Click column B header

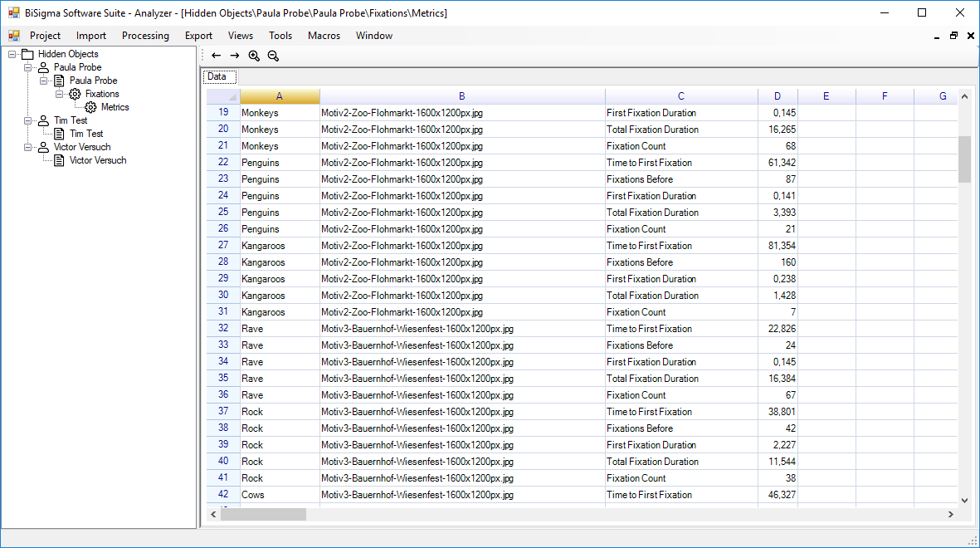point(462,96)
